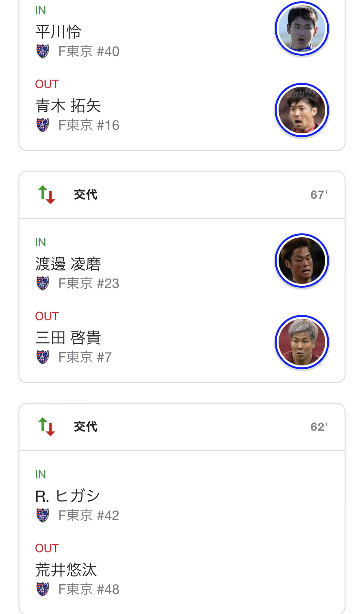
Task: Tap 平川怜 player photo
Action: (x=302, y=29)
